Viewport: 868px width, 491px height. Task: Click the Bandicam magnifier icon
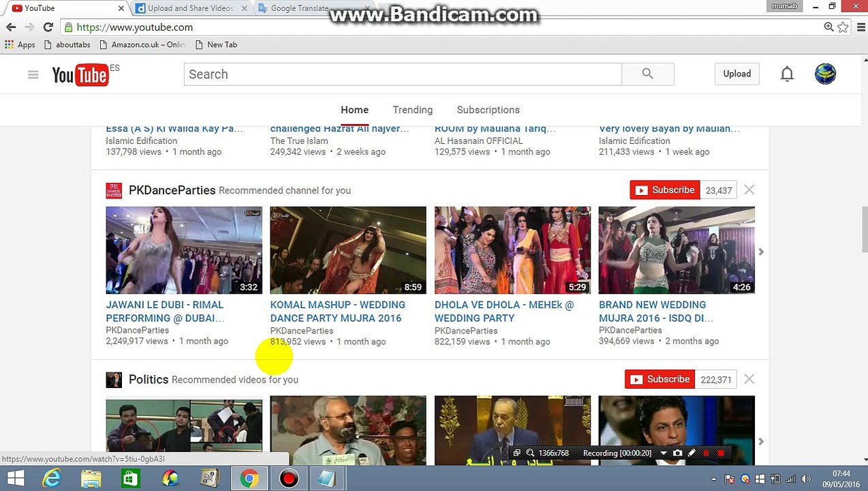(529, 453)
